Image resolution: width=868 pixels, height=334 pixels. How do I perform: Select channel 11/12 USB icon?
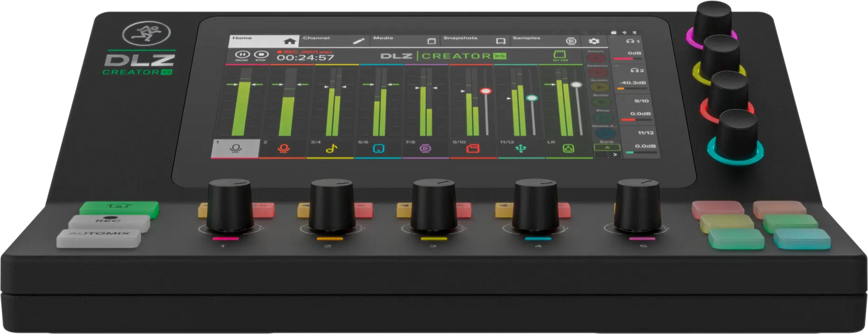tap(521, 148)
